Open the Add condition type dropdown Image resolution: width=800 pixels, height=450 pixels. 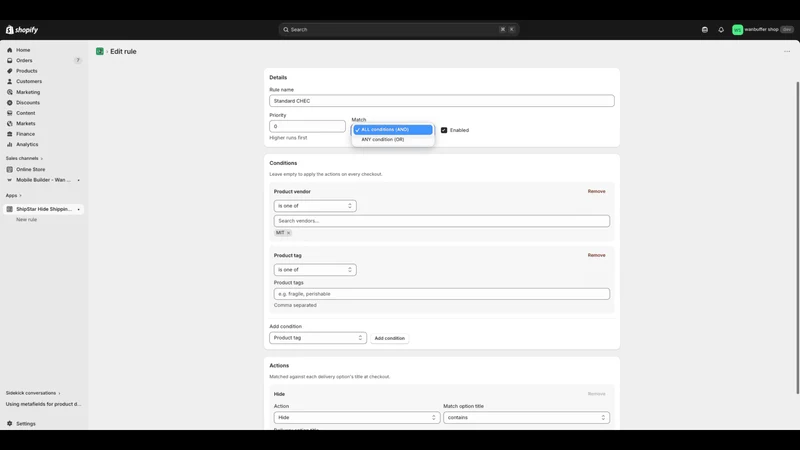[318, 338]
